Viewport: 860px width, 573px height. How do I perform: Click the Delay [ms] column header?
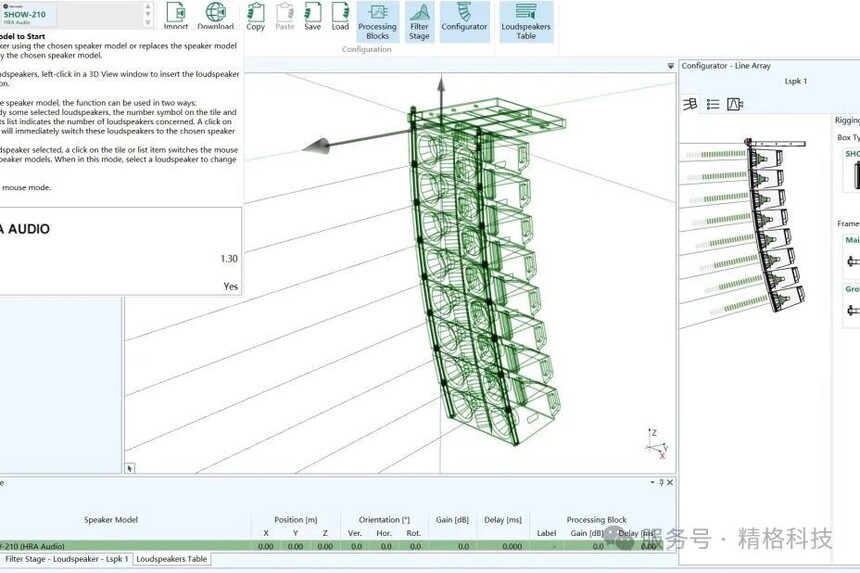tap(503, 519)
